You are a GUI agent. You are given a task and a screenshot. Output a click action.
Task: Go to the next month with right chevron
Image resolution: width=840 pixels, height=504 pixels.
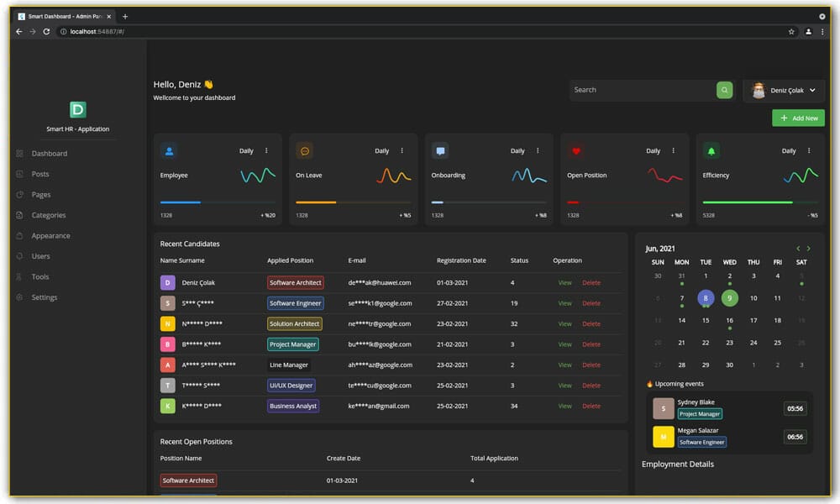808,249
